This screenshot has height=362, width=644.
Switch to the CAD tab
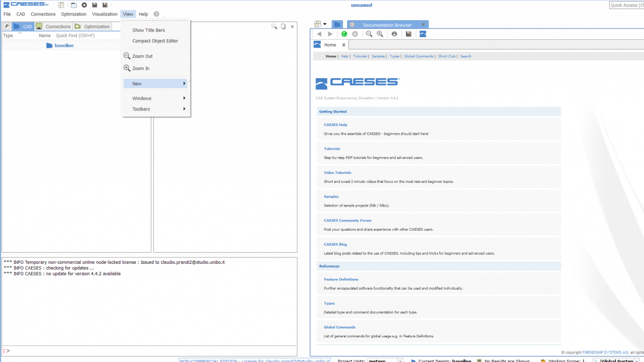tap(23, 26)
